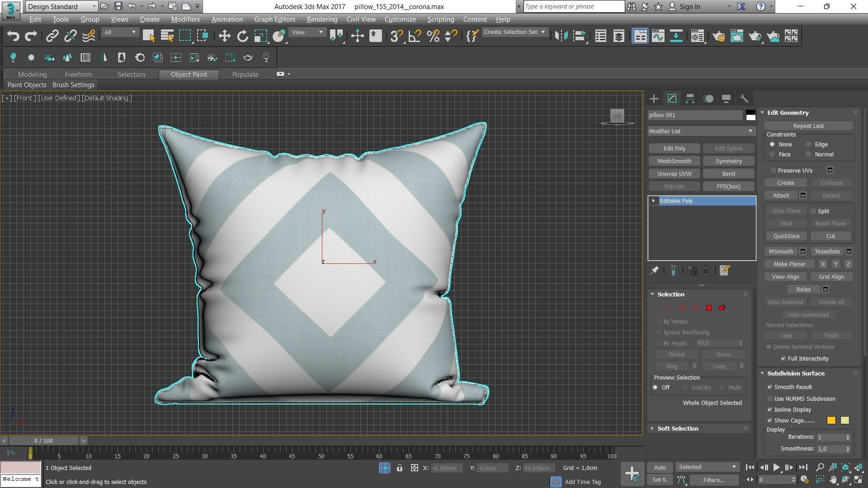Viewport: 868px width, 488px height.
Task: Select the Face constraint radio button
Action: pos(772,155)
